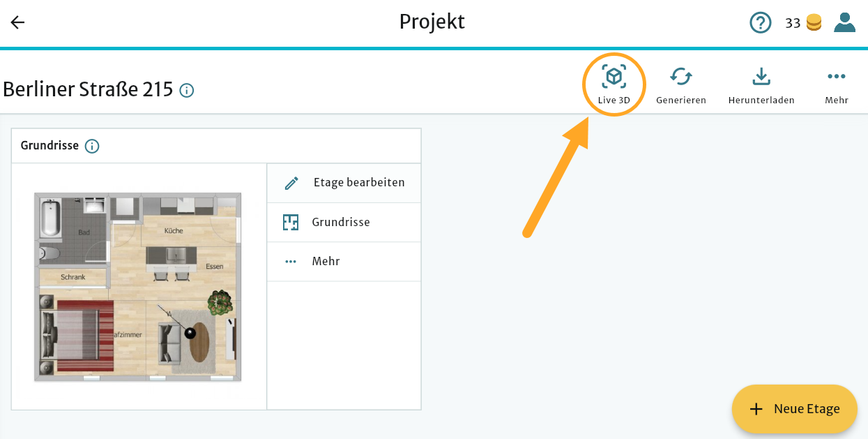Open the help question mark icon

coord(761,22)
